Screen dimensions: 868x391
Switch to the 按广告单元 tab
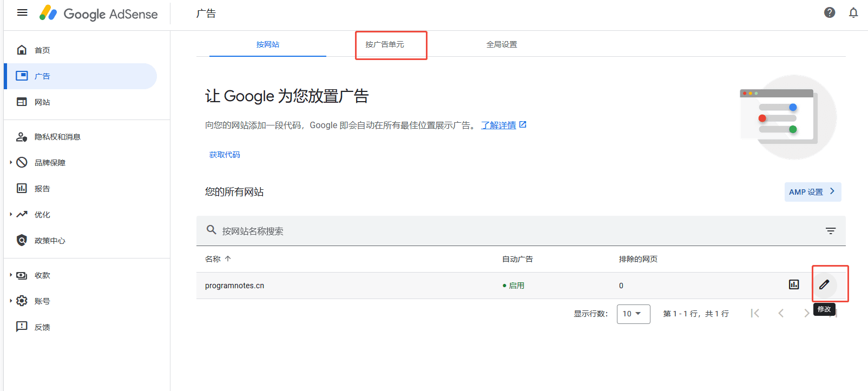(x=384, y=44)
